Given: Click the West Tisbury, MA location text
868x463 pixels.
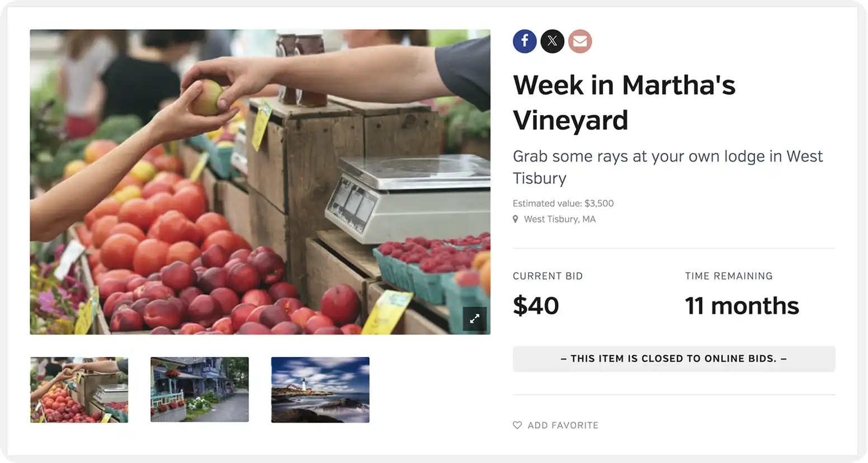Looking at the screenshot, I should click(x=560, y=219).
